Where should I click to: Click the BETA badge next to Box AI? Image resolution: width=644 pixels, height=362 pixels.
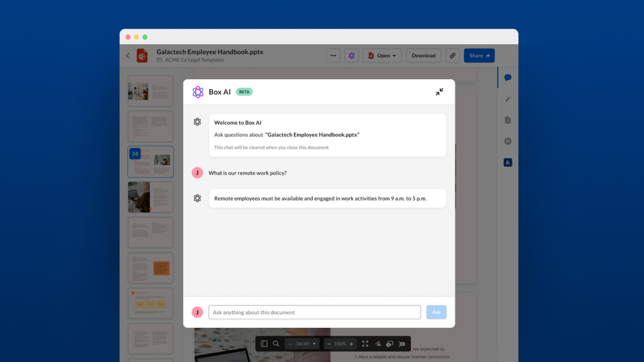pyautogui.click(x=244, y=92)
